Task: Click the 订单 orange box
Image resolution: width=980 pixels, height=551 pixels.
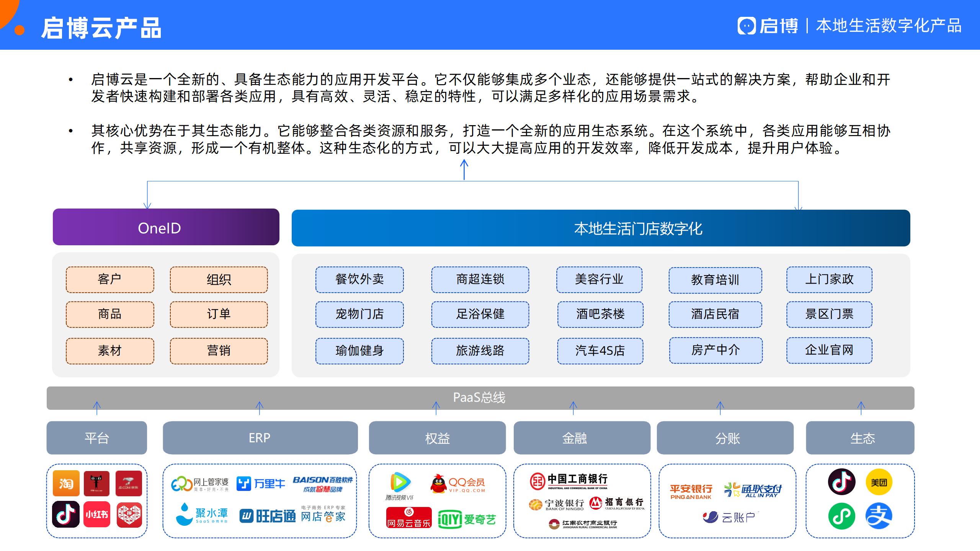Action: pos(219,314)
